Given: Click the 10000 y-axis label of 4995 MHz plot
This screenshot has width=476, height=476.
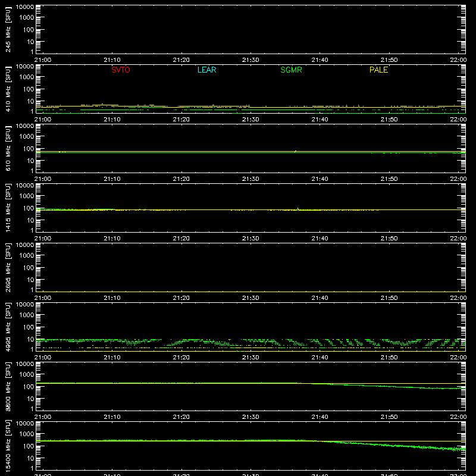Looking at the screenshot, I should (25, 305).
